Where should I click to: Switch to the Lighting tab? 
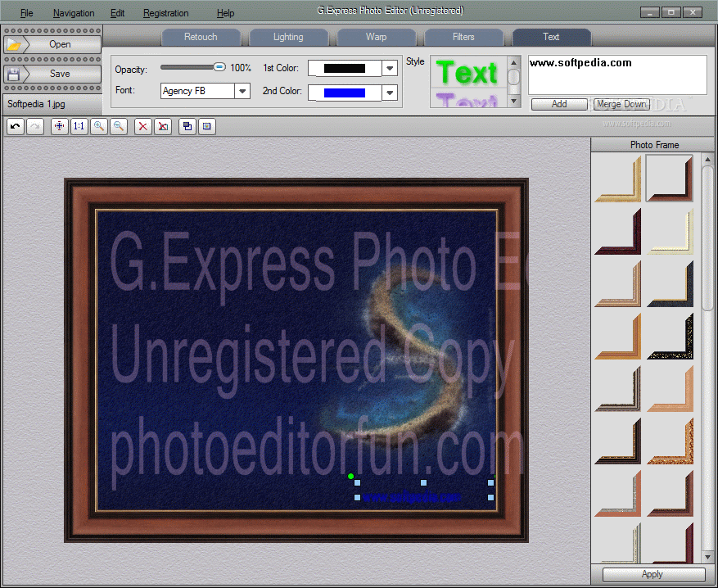click(288, 37)
